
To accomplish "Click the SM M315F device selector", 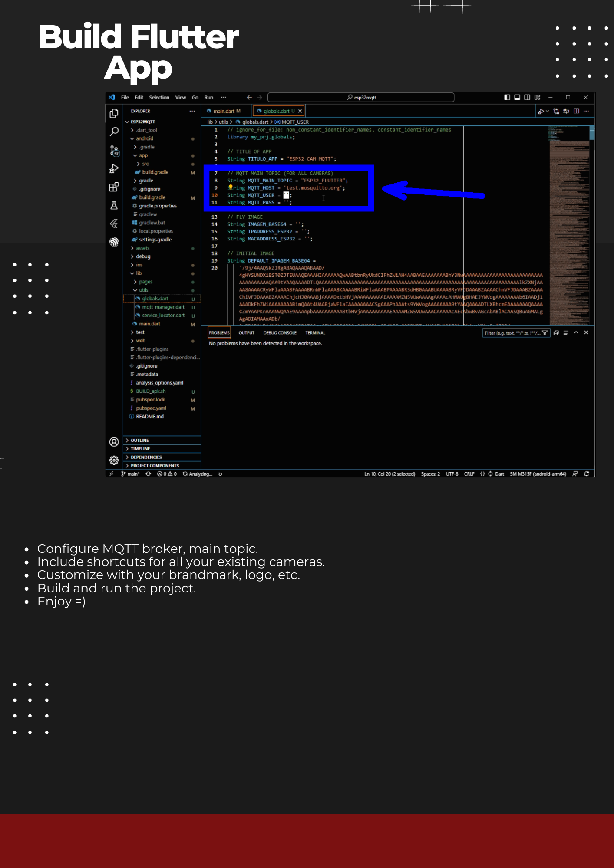I will pos(538,474).
